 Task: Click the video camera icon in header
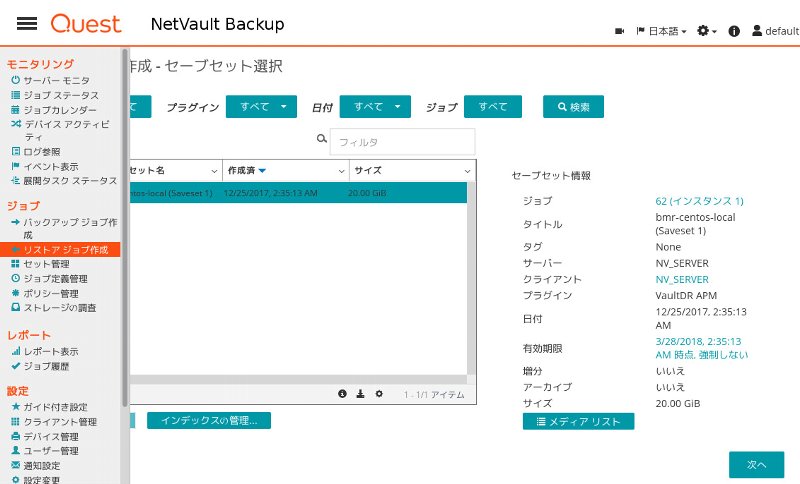click(619, 31)
